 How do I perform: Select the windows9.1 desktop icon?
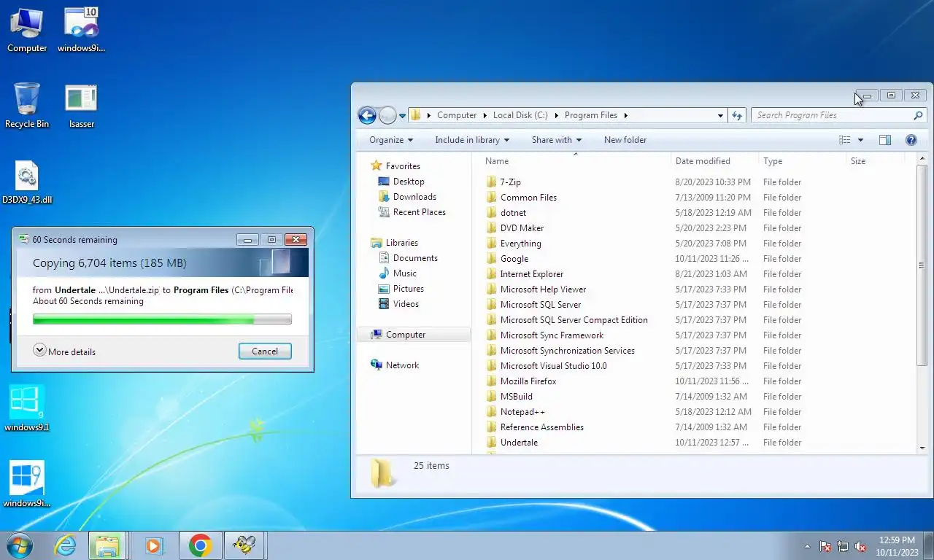click(x=27, y=409)
